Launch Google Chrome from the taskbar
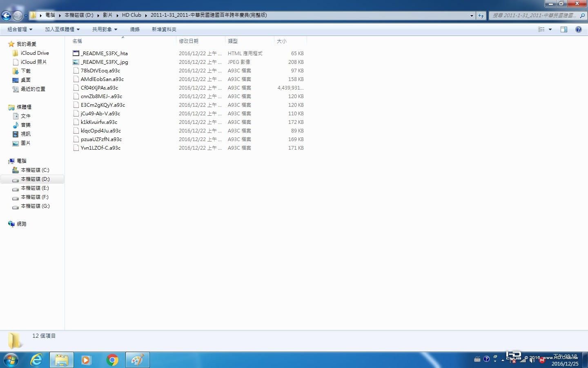Screen dimensions: 588x368 (112, 360)
